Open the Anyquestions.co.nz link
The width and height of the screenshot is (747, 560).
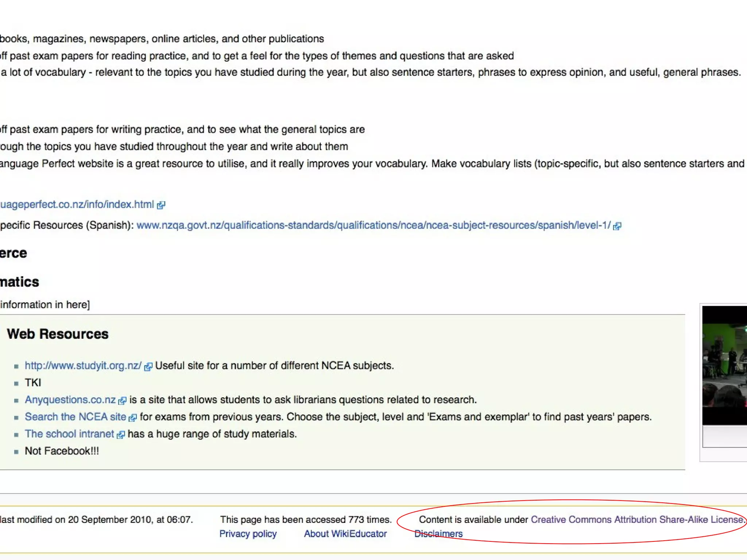click(x=70, y=400)
